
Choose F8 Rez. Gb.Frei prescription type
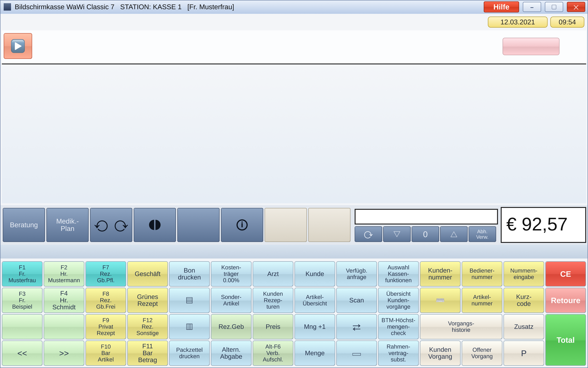tap(106, 300)
